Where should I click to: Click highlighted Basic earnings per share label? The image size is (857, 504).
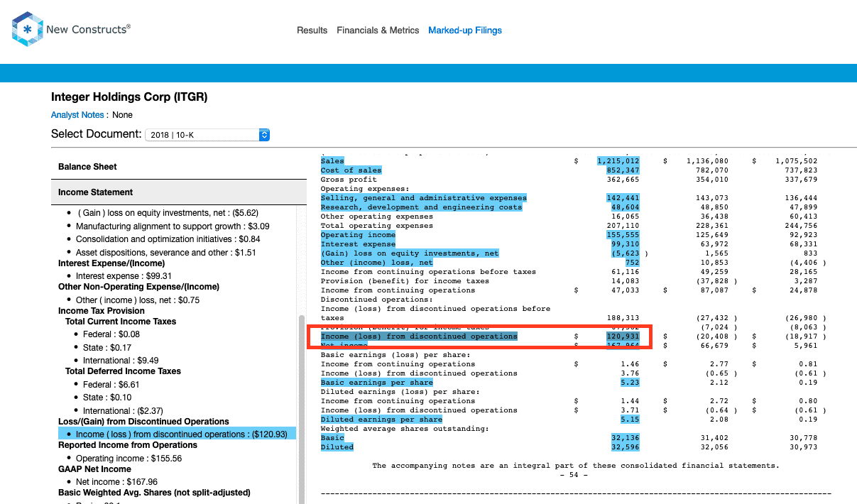pos(376,383)
